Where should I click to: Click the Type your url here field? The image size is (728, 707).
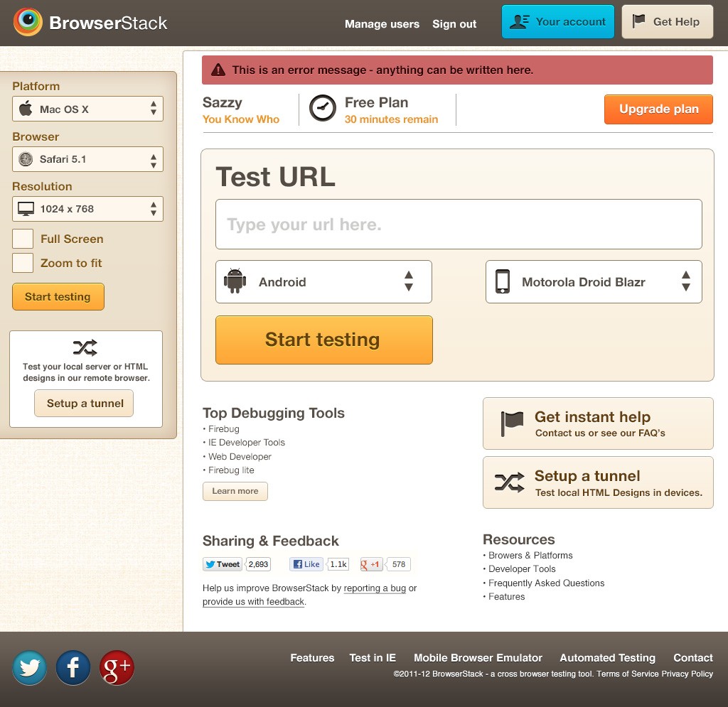tap(459, 224)
